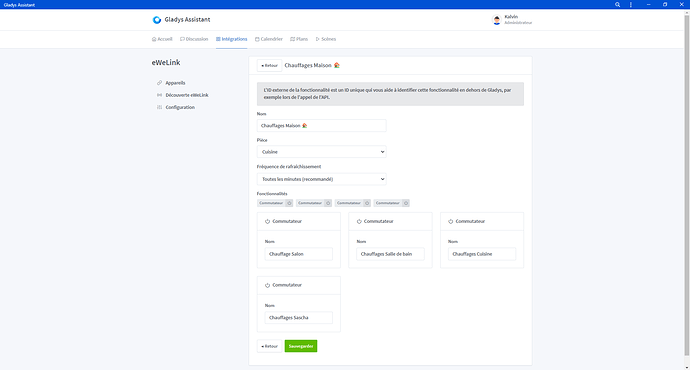Click the sliders icon beside Configuration

pyautogui.click(x=159, y=107)
